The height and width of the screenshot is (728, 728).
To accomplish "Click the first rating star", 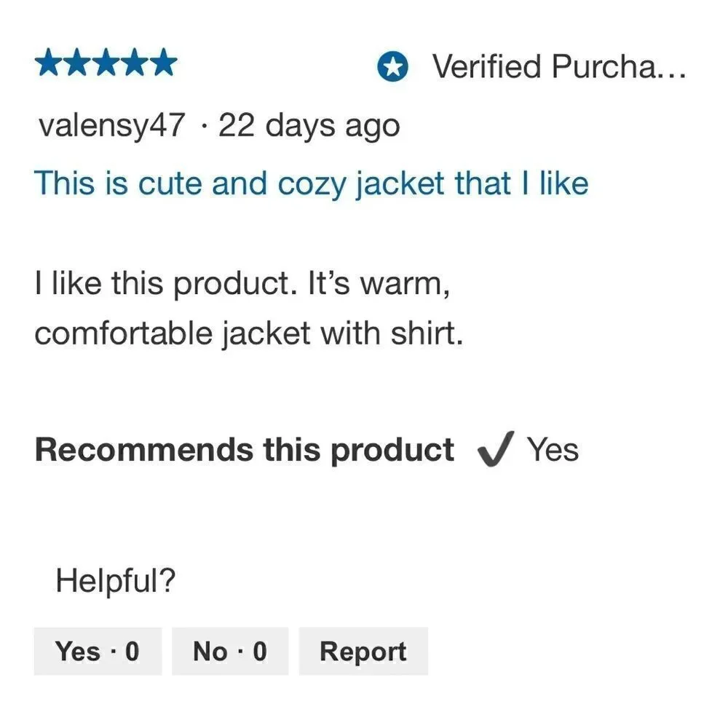I will click(x=48, y=64).
